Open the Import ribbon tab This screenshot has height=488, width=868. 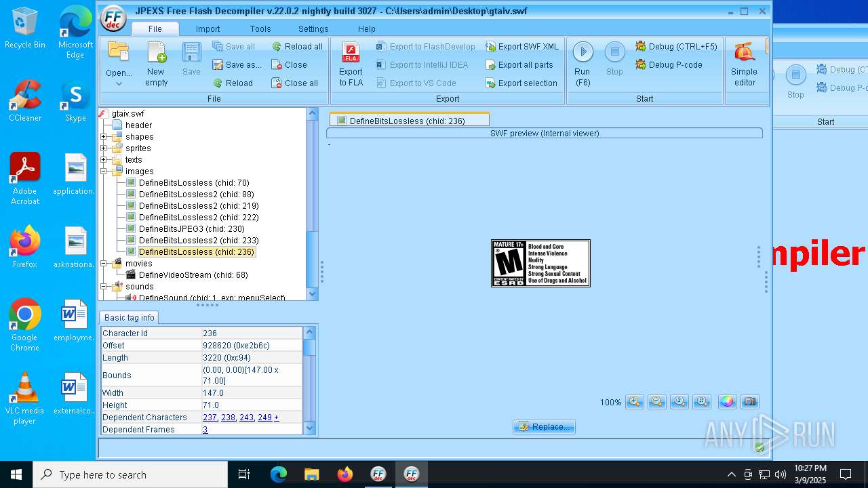(x=208, y=29)
